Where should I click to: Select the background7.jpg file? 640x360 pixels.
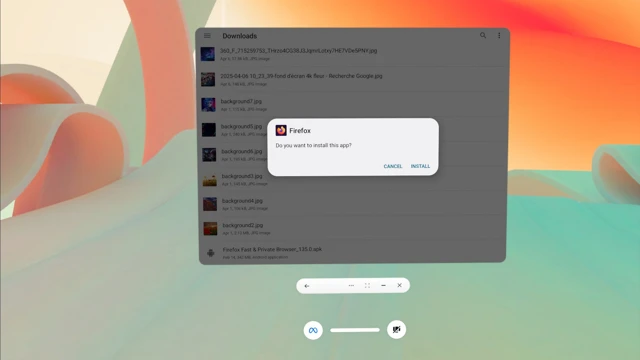click(353, 104)
